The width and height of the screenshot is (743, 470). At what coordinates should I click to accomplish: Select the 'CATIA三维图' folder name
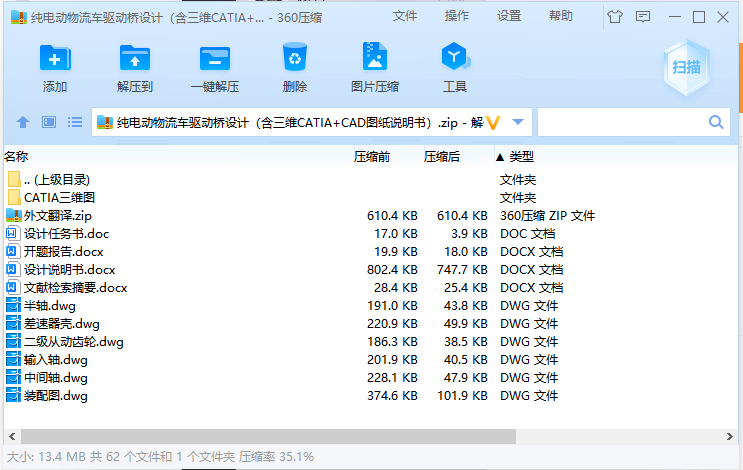(60, 197)
